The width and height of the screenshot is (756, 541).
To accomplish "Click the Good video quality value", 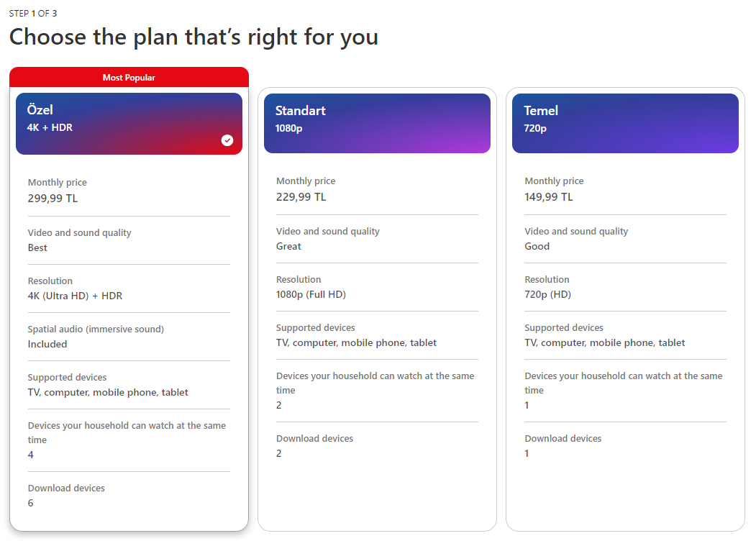I will click(537, 246).
